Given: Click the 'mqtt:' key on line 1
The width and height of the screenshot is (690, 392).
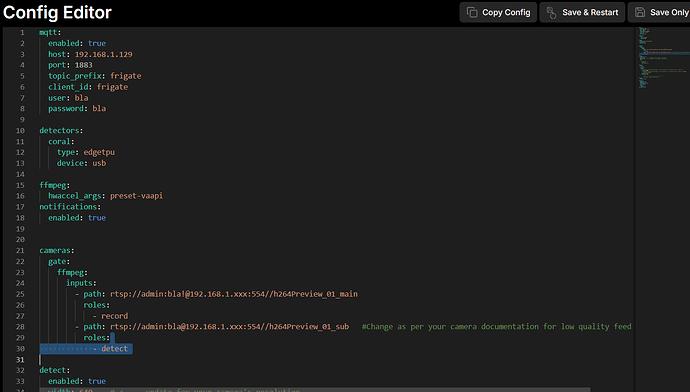Looking at the screenshot, I should [x=50, y=32].
